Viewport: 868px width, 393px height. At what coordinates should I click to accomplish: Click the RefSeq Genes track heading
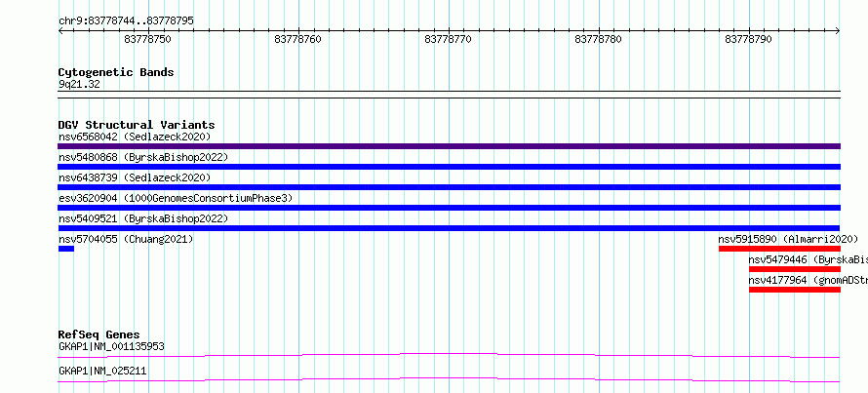(x=99, y=334)
